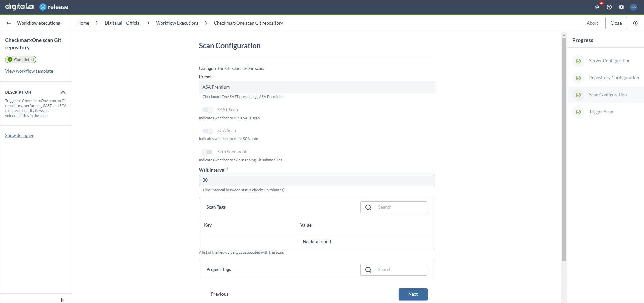Collapse the left sidebar with the arrow icon

coord(63,300)
